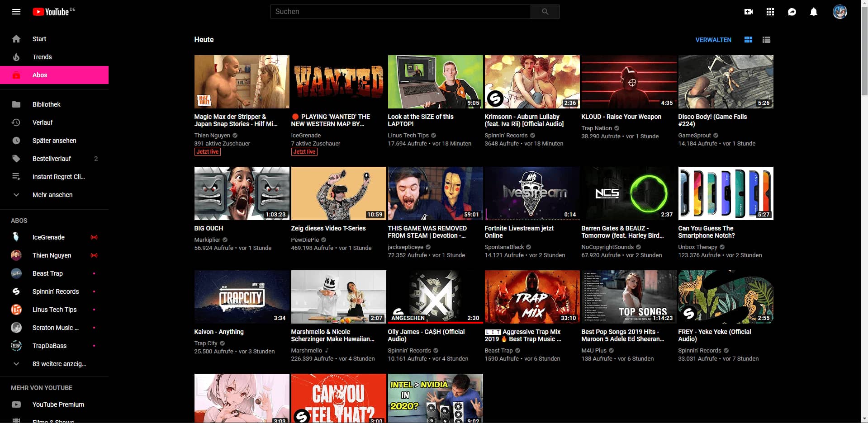Viewport: 868px width, 423px height.
Task: Open the create video camera icon
Action: [x=749, y=12]
